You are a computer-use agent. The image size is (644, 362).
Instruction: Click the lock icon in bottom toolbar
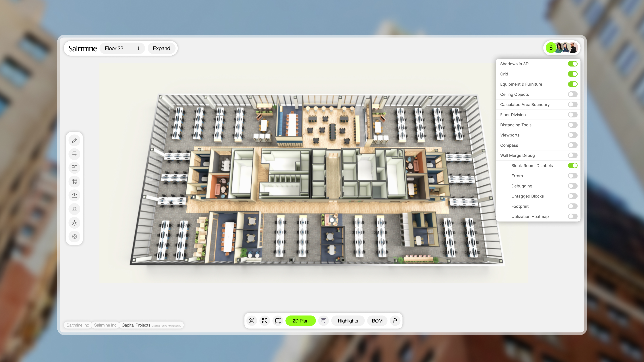[x=395, y=321]
